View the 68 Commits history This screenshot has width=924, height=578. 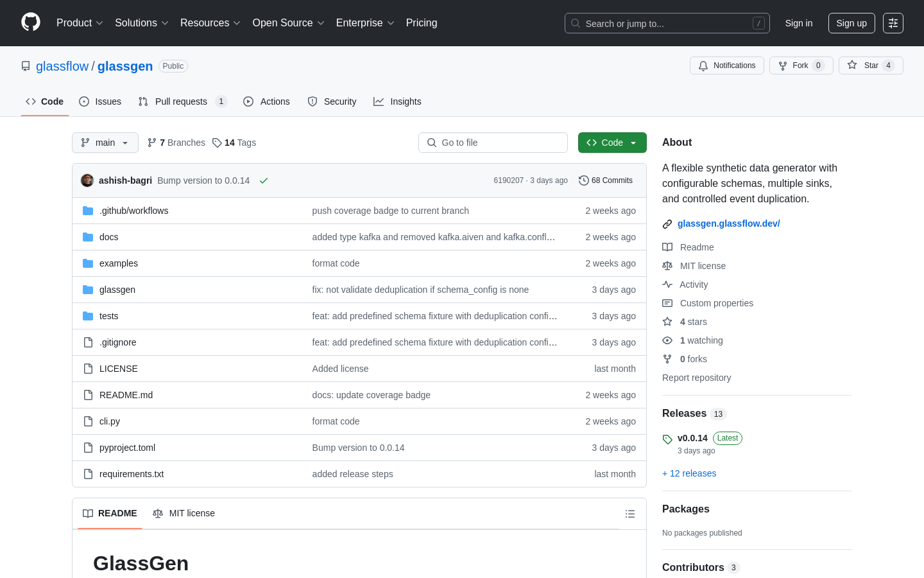[x=606, y=180]
